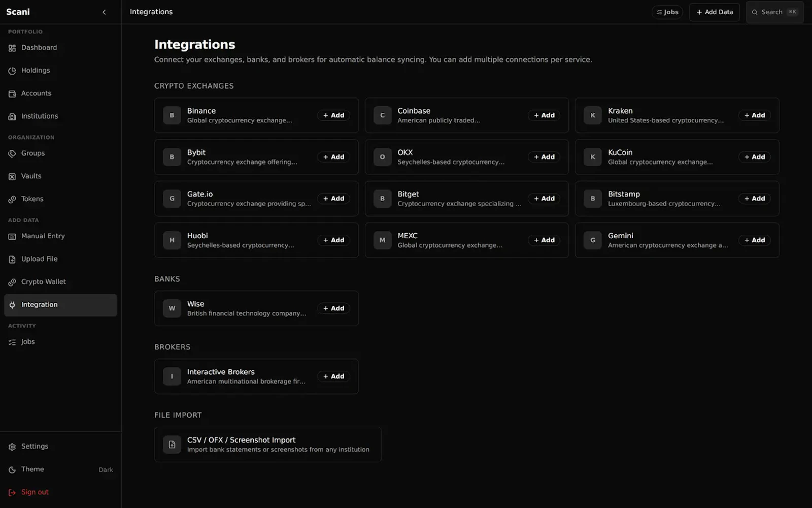Click the Jobs list icon in sidebar
Image resolution: width=812 pixels, height=508 pixels.
click(12, 342)
